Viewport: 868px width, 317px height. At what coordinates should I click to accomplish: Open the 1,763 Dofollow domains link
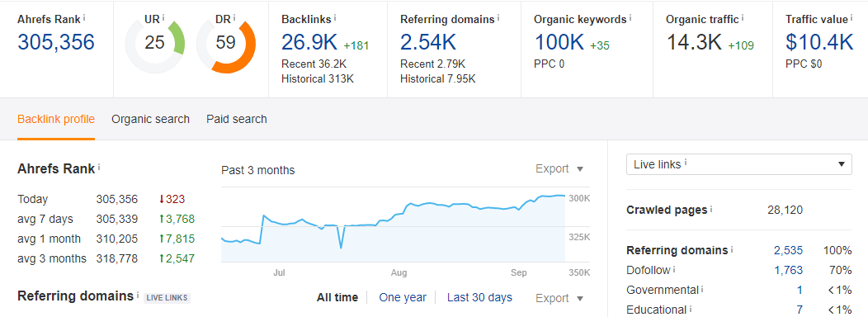coord(788,270)
